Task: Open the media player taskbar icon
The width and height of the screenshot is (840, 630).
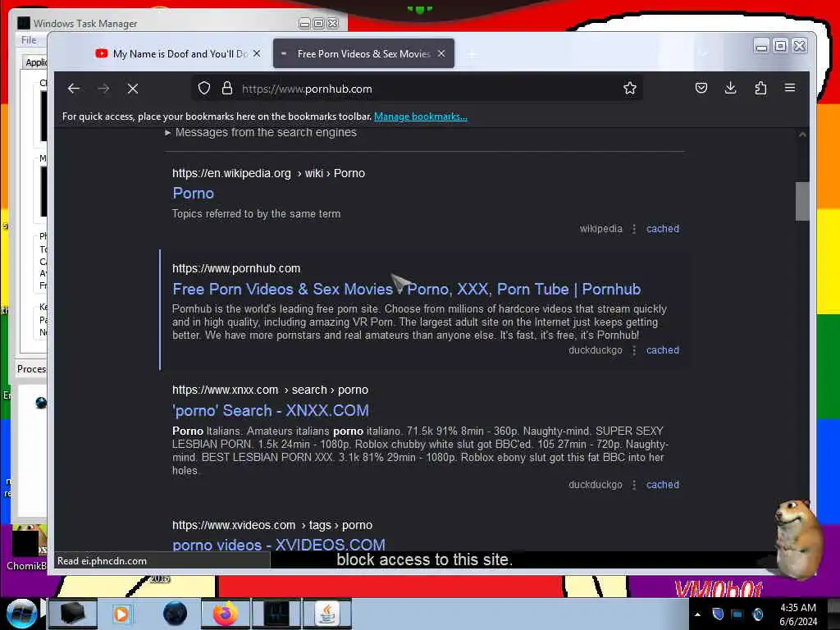Action: point(121,614)
